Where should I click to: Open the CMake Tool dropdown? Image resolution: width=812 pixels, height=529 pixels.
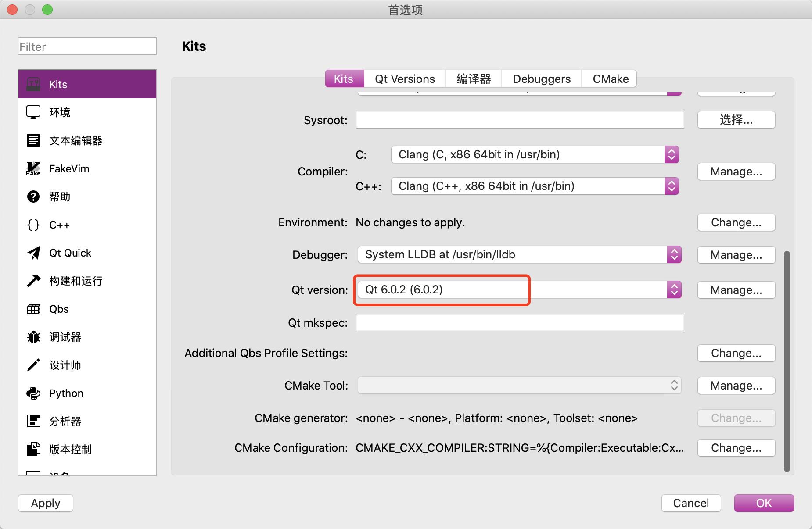[x=520, y=385]
